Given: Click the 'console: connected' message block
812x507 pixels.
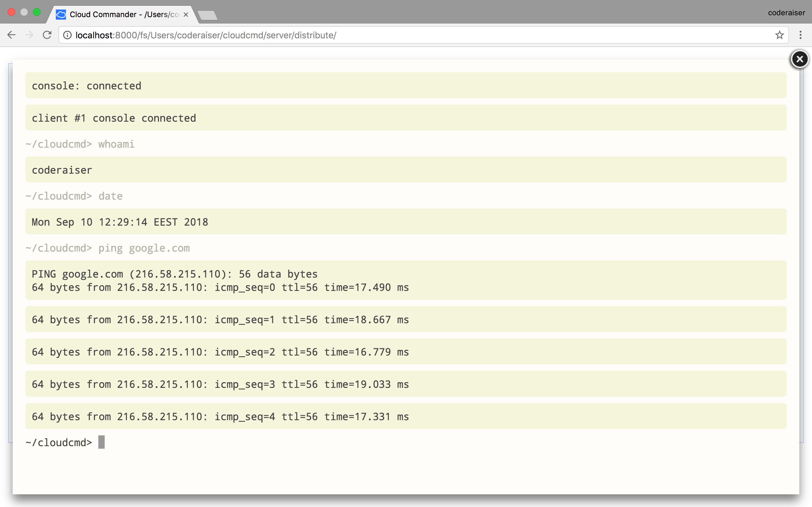Looking at the screenshot, I should click(x=87, y=86).
